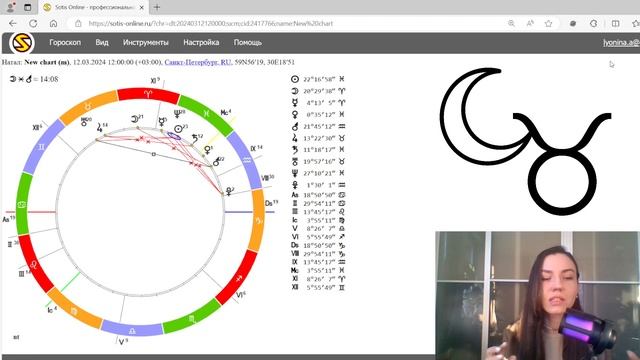Click the Pluto glyph in the chart wheel
Image resolution: width=640 pixels, height=360 pixels.
[x=229, y=191]
